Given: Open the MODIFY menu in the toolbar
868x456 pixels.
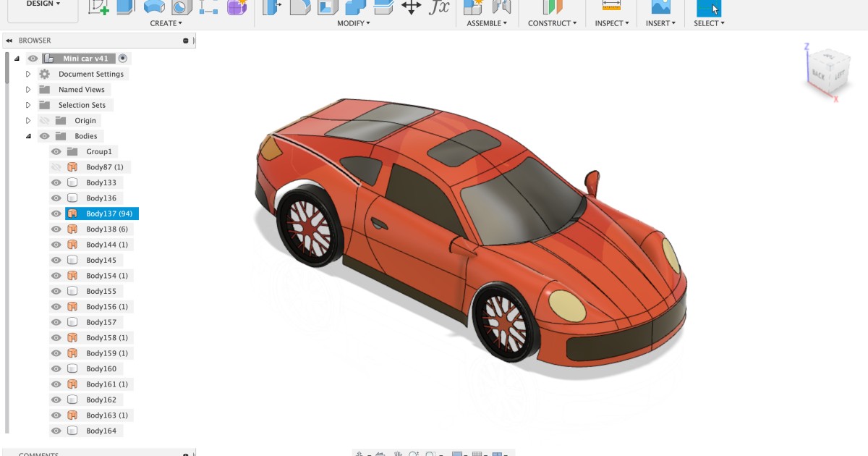Looking at the screenshot, I should pos(354,22).
